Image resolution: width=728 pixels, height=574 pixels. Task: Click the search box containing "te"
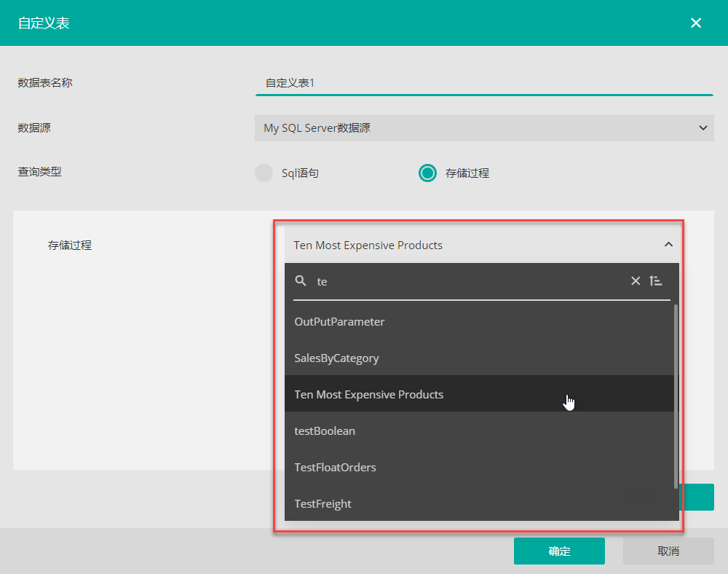click(466, 281)
